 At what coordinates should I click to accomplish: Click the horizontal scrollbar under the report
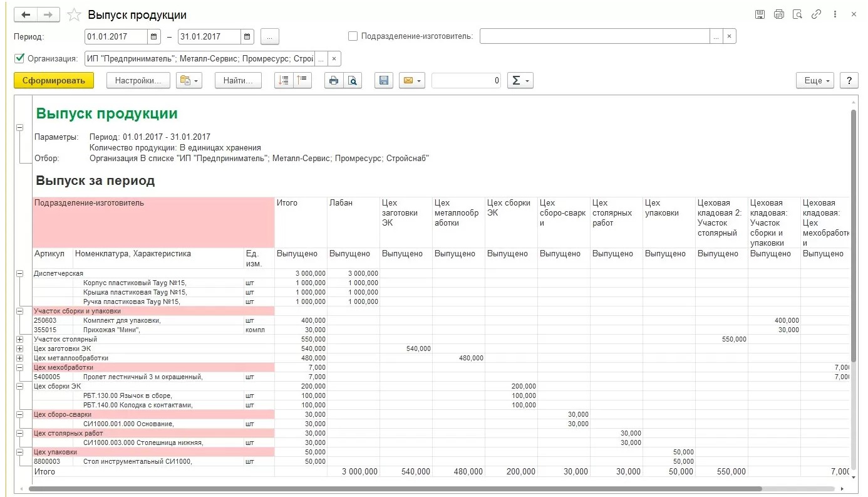pyautogui.click(x=395, y=489)
